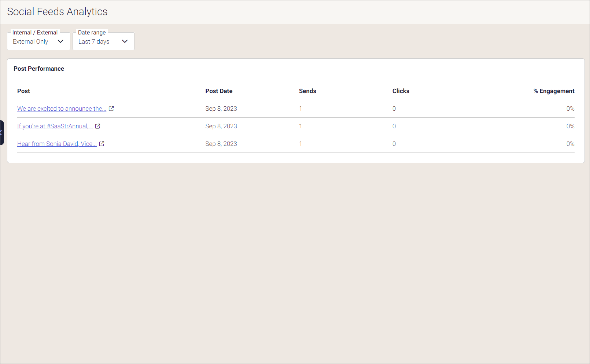Select the Post Date column header
The height and width of the screenshot is (364, 590).
(219, 91)
